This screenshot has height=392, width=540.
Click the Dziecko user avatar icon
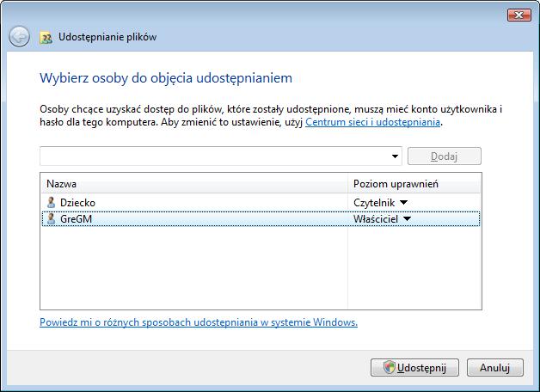point(51,202)
